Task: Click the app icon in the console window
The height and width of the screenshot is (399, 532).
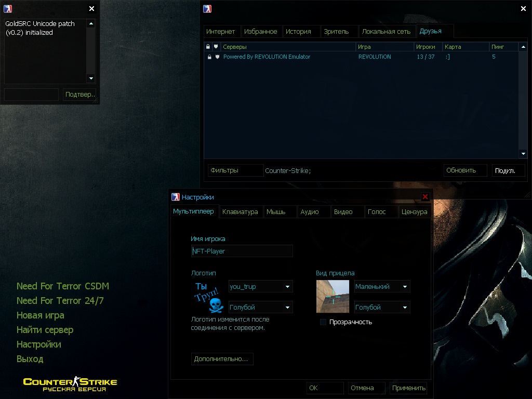Action: coord(8,8)
